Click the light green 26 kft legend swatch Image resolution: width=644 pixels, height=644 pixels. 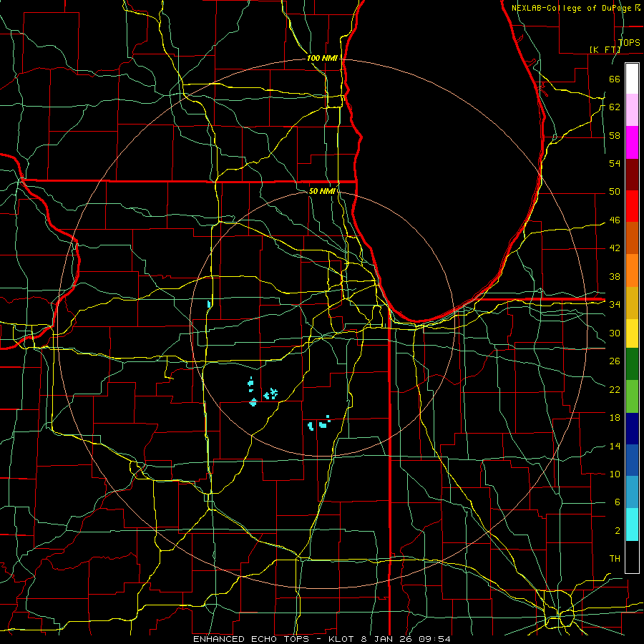pyautogui.click(x=632, y=396)
